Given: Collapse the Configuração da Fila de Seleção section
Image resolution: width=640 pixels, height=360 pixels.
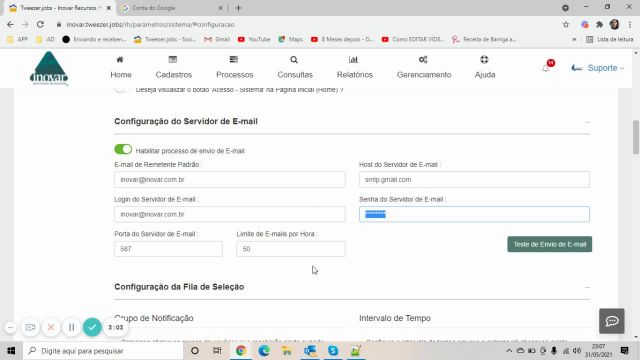Looking at the screenshot, I should (587, 287).
